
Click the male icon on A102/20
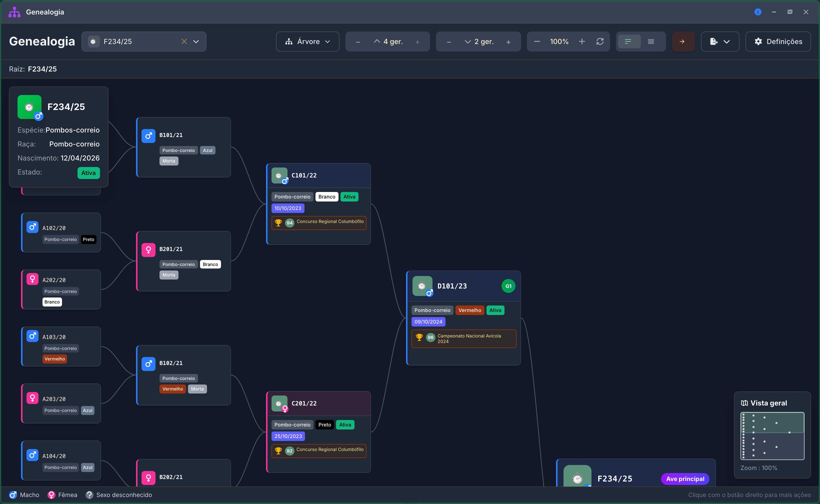coord(32,227)
